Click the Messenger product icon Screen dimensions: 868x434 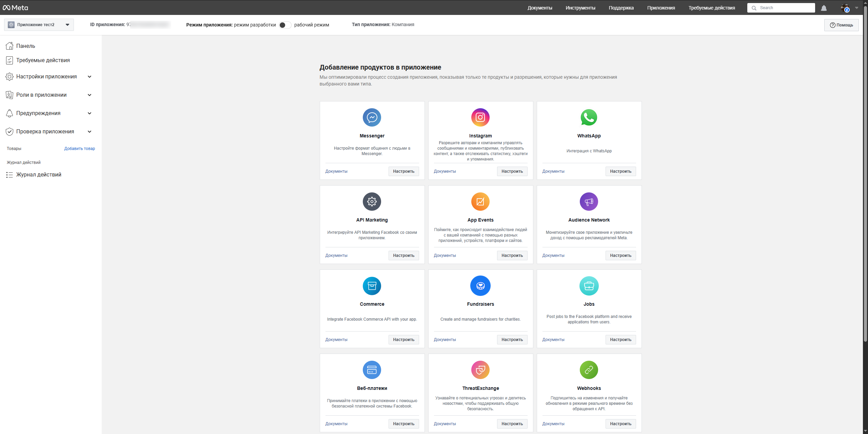372,117
